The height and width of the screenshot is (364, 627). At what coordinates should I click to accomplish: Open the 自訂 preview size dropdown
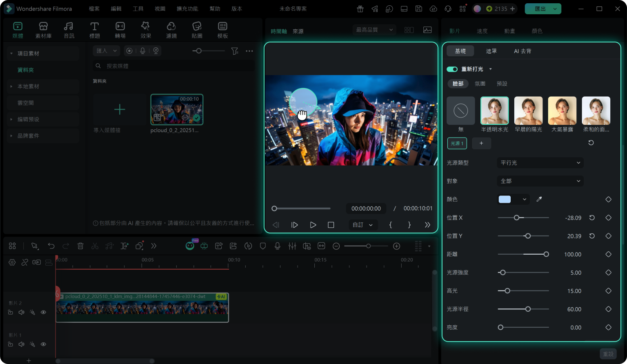coord(363,225)
